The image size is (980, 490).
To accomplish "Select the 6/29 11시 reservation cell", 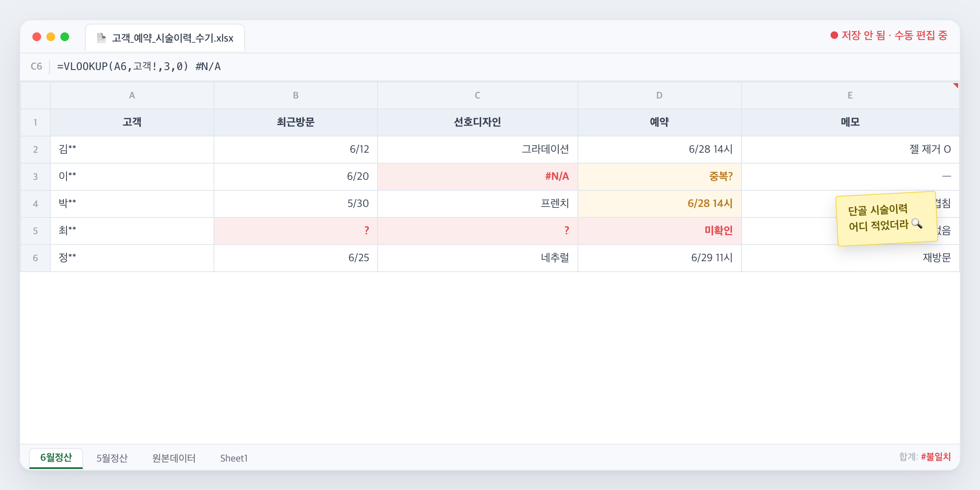I will coord(660,258).
